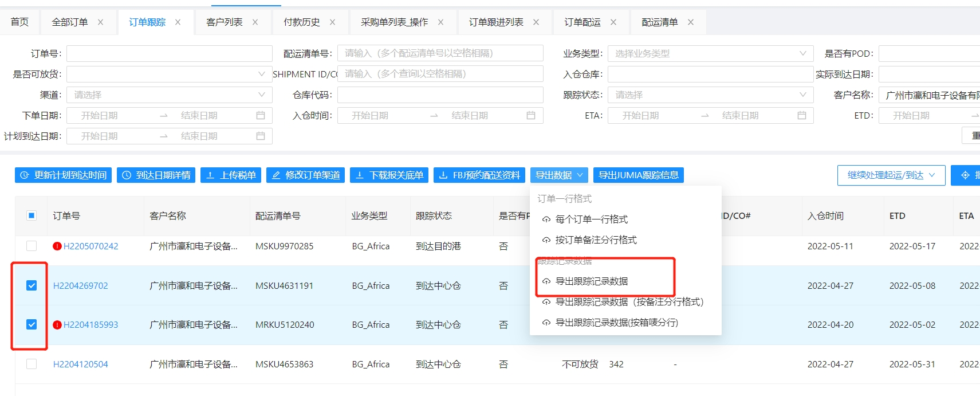The image size is (980, 396).
Task: Toggle the select-all checkbox in table header
Action: tap(32, 215)
